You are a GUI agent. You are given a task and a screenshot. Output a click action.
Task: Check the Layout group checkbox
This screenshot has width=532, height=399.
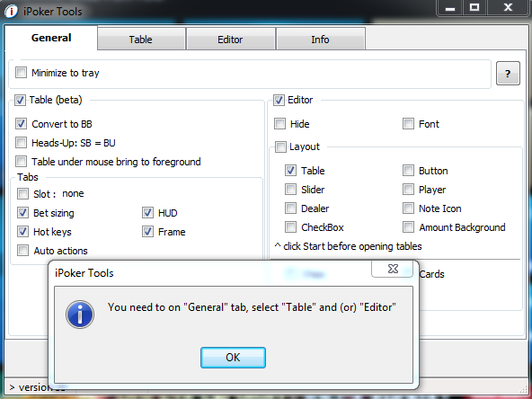(x=280, y=146)
